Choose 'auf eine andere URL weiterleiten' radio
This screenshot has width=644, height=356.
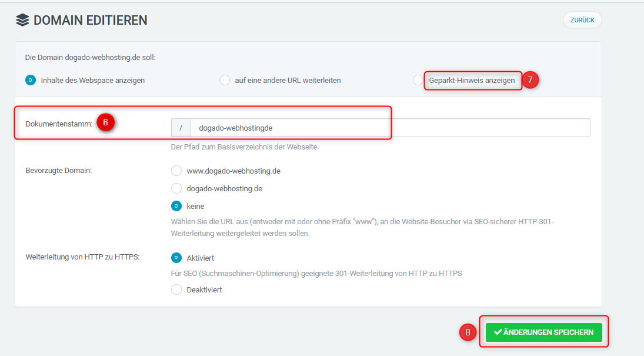click(225, 80)
